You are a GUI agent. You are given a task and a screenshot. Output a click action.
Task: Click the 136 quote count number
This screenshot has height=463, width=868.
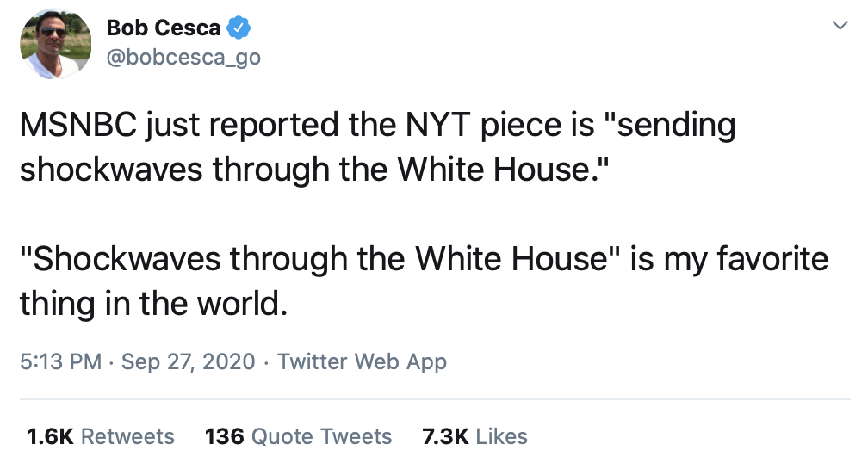(225, 436)
